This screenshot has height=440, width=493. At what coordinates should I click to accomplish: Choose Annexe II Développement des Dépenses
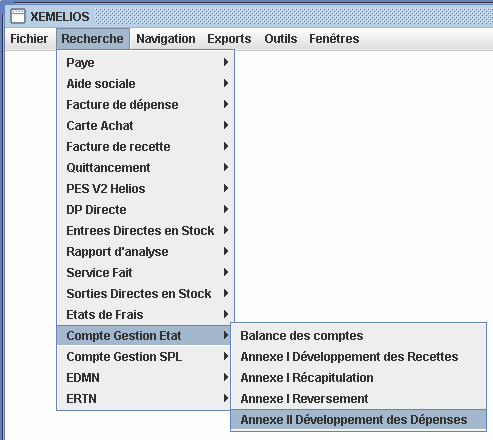click(359, 419)
